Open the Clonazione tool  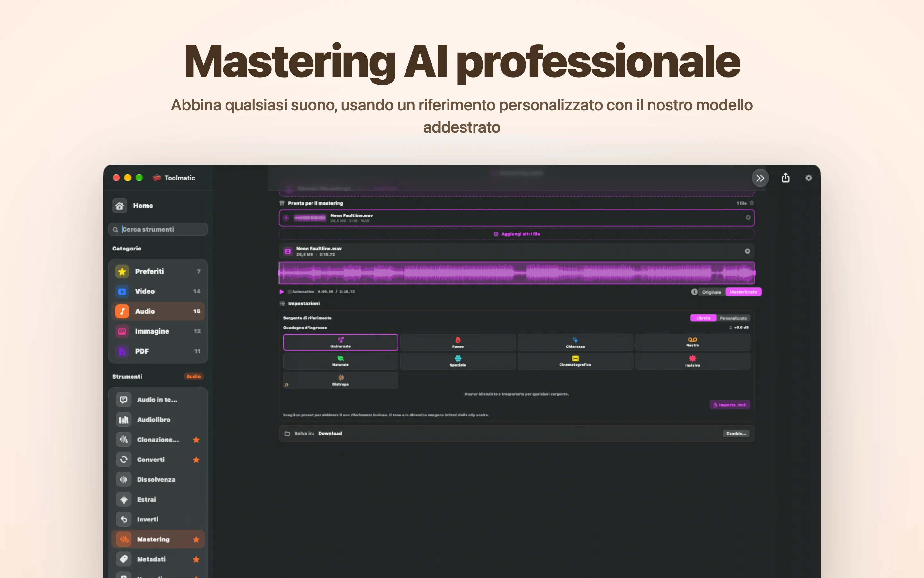[158, 440]
